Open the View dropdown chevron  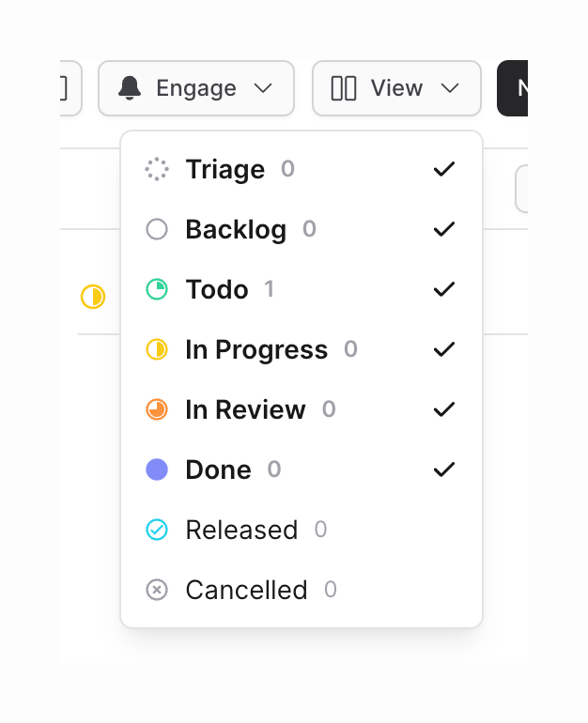[450, 88]
